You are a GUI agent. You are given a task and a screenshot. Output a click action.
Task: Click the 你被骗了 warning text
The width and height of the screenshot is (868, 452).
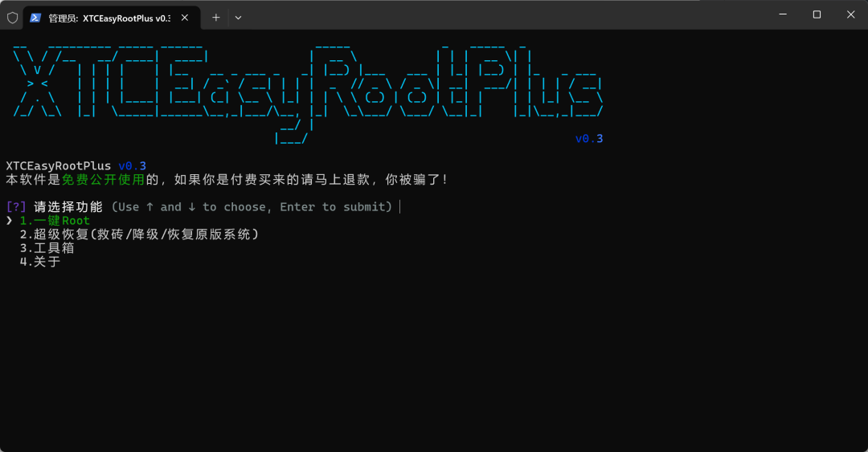pyautogui.click(x=416, y=180)
